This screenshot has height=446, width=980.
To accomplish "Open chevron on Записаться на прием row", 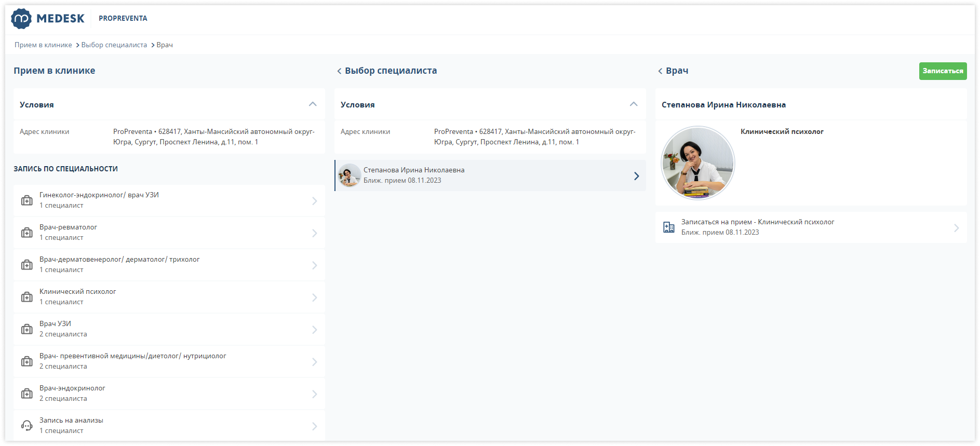I will coord(957,228).
